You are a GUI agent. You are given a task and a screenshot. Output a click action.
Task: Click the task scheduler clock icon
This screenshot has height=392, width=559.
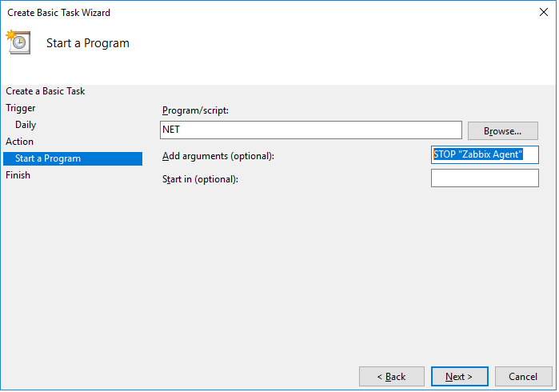click(18, 42)
